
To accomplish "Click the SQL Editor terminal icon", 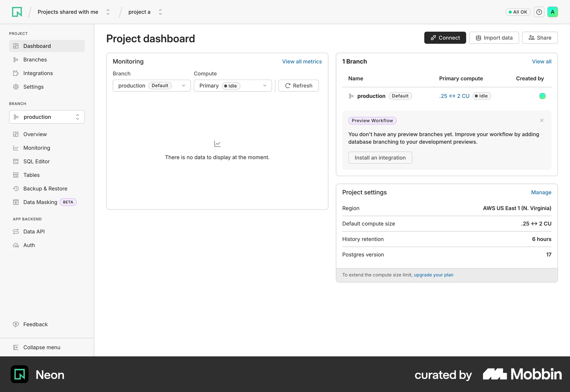I will pos(16,162).
